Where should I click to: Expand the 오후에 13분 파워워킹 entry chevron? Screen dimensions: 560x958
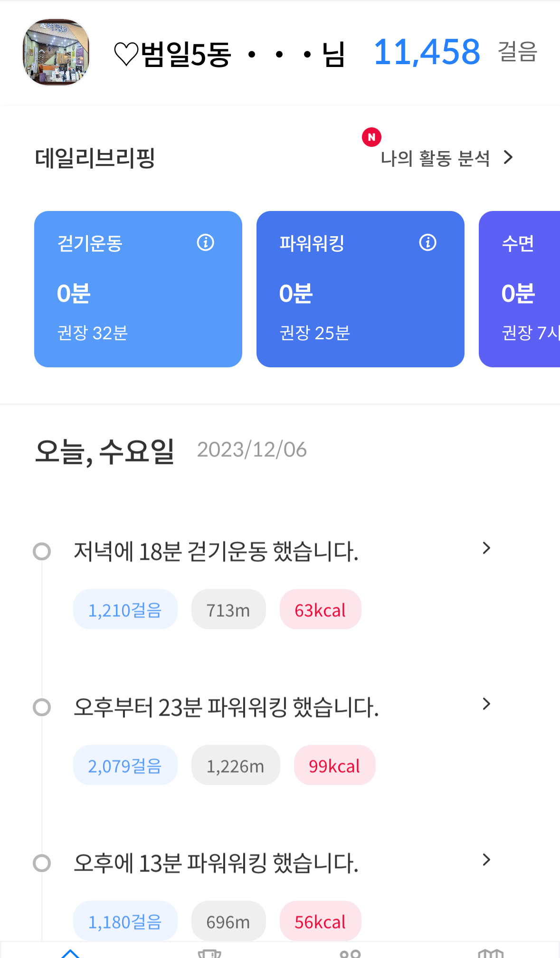486,860
